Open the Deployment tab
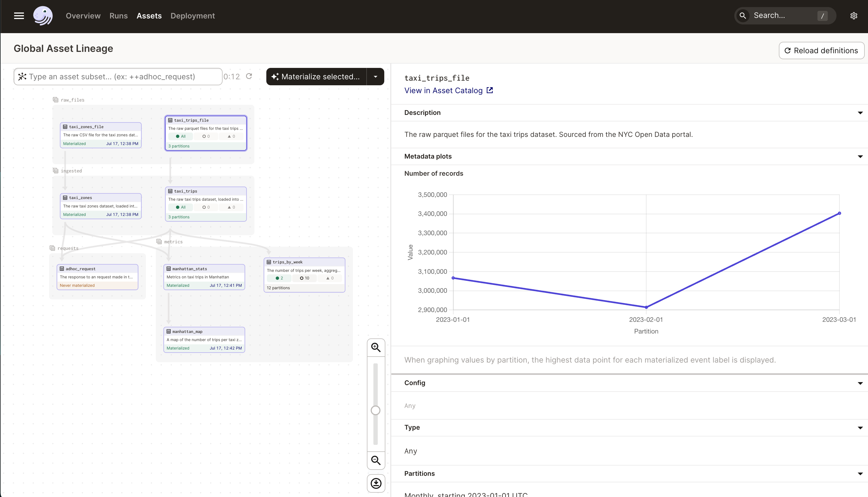The width and height of the screenshot is (868, 497). pos(193,16)
